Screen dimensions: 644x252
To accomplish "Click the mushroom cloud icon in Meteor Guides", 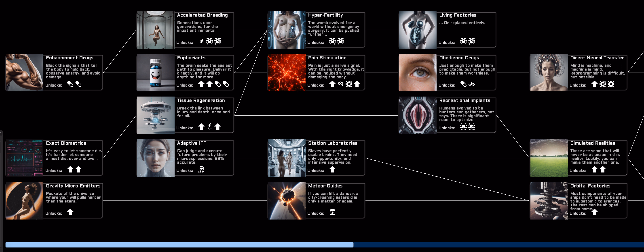I will 332,212.
